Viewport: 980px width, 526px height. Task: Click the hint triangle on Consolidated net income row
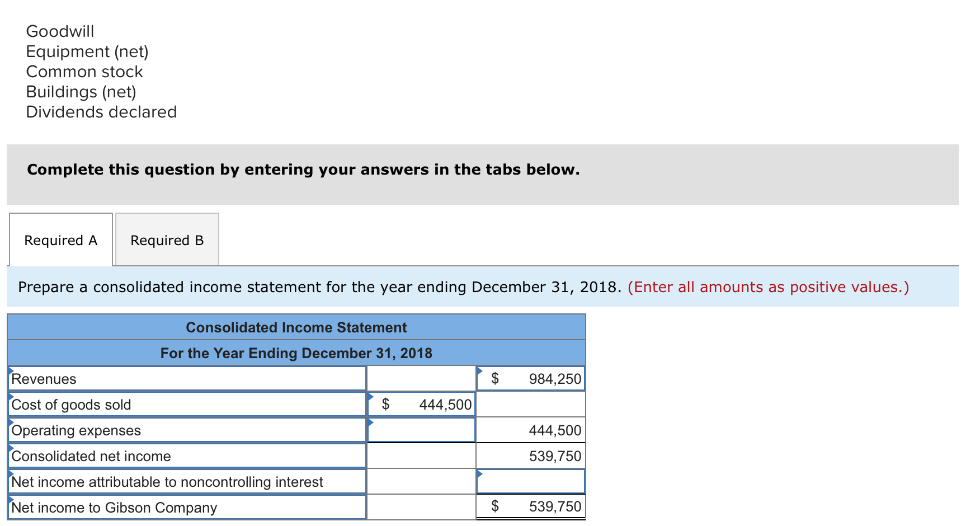click(10, 448)
